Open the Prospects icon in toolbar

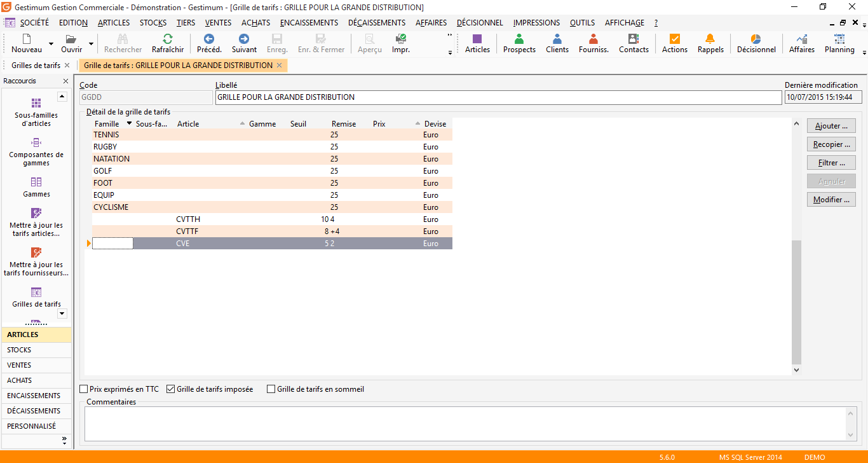click(519, 43)
